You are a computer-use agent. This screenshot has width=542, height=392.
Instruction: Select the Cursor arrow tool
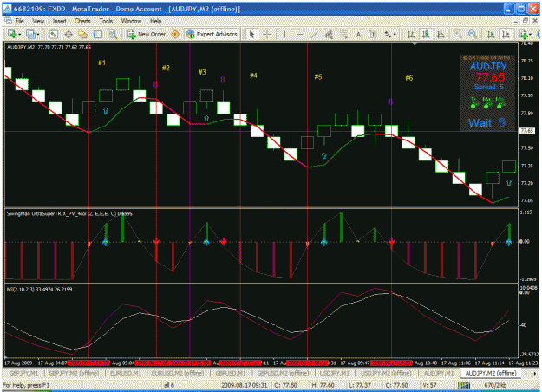pyautogui.click(x=251, y=34)
